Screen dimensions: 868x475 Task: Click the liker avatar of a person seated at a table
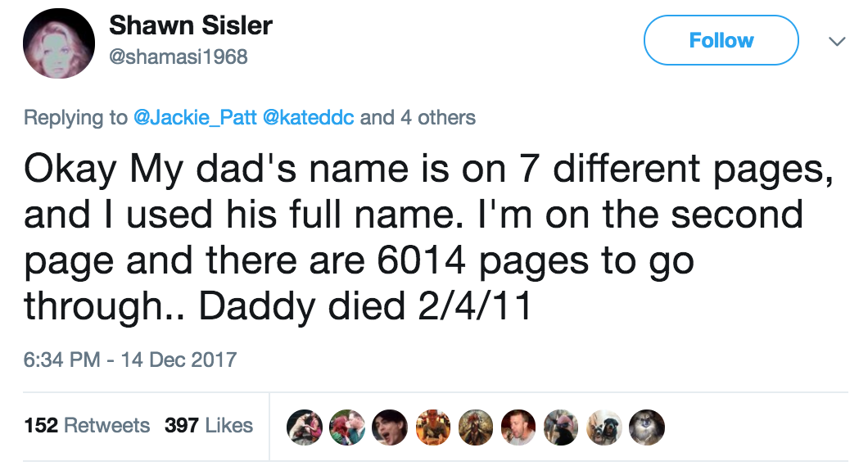pyautogui.click(x=432, y=426)
